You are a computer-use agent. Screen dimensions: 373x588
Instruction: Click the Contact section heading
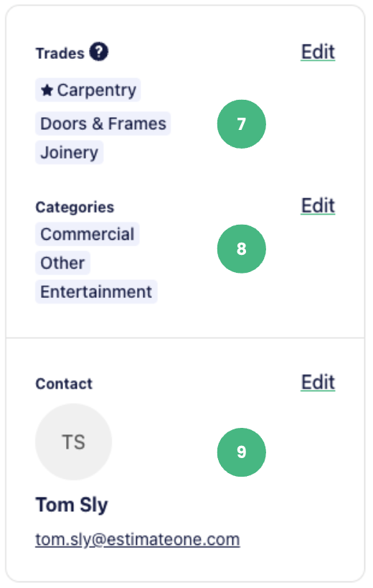(64, 384)
